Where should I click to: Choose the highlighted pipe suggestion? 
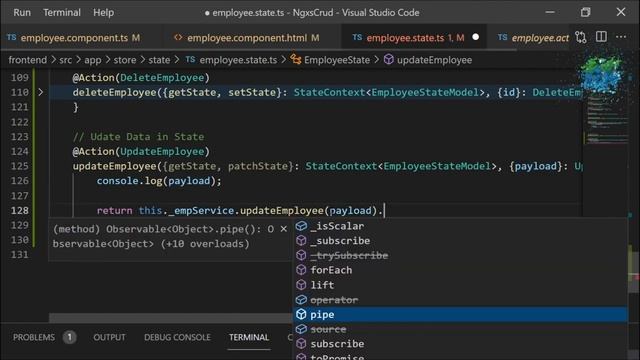point(460,314)
